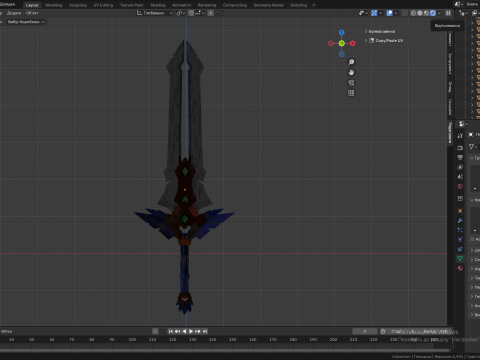
Task: Open Collection properties tab icon
Action: (x=460, y=199)
